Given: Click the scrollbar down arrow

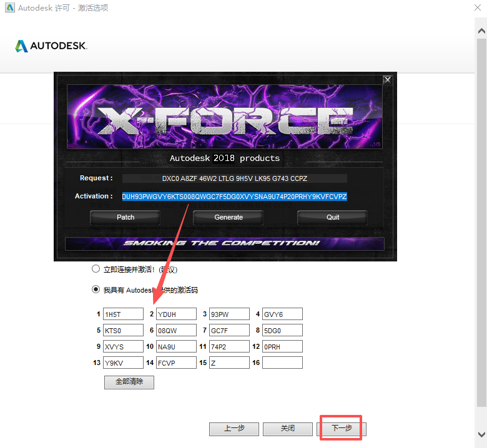Looking at the screenshot, I should (481, 434).
